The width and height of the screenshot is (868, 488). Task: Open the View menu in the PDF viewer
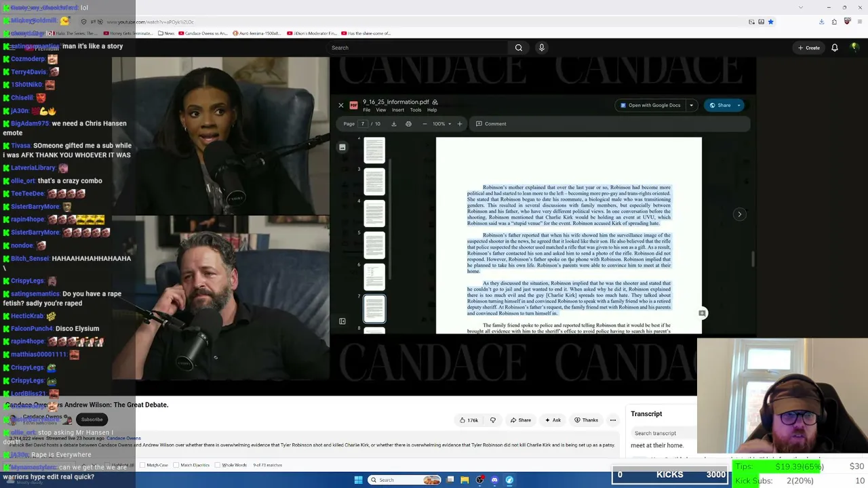pos(381,110)
